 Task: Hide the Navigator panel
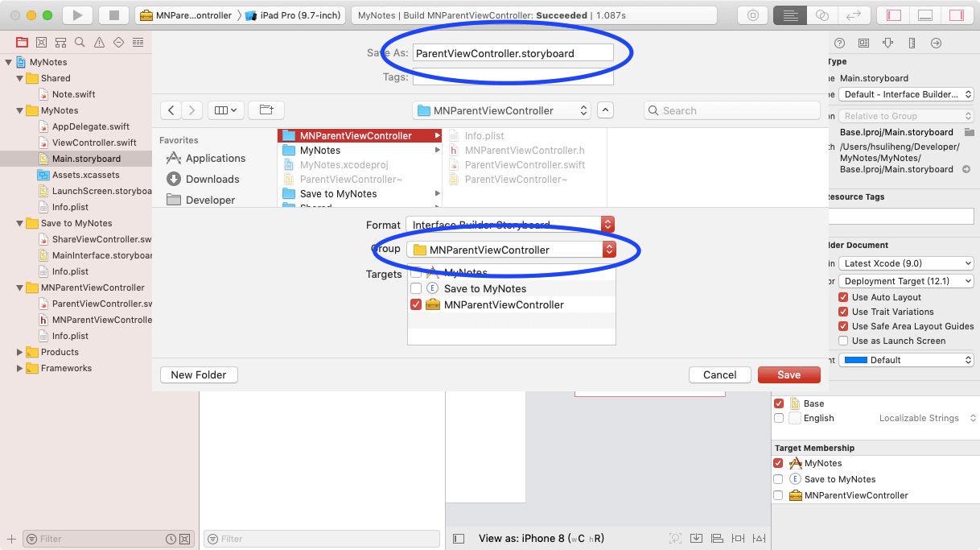(894, 15)
